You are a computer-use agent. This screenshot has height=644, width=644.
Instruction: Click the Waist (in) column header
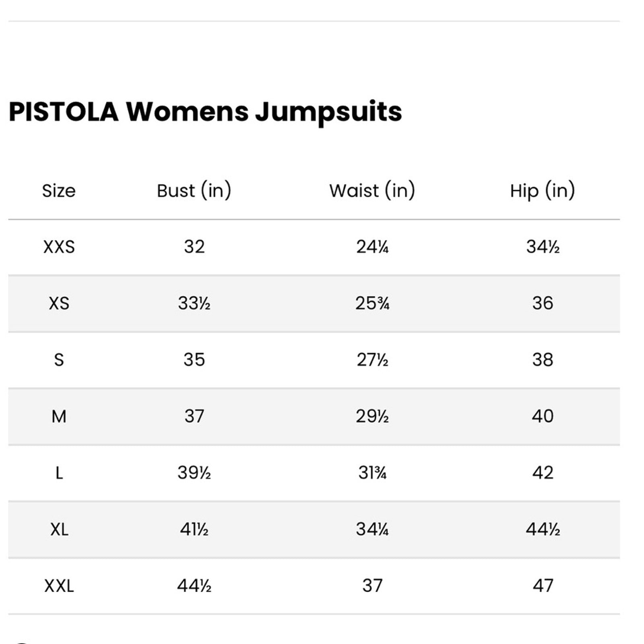[372, 191]
